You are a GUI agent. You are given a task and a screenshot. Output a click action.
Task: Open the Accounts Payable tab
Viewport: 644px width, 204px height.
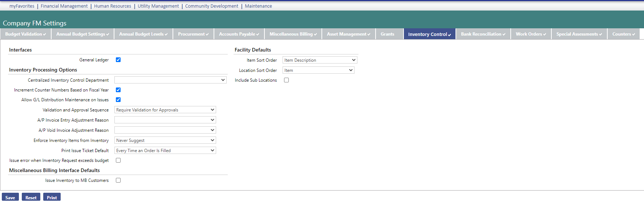point(239,34)
